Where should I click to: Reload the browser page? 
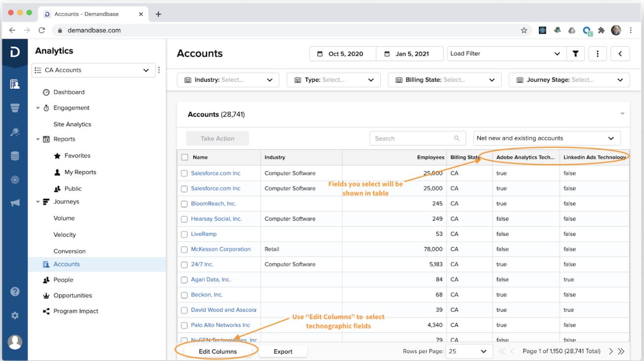(42, 30)
